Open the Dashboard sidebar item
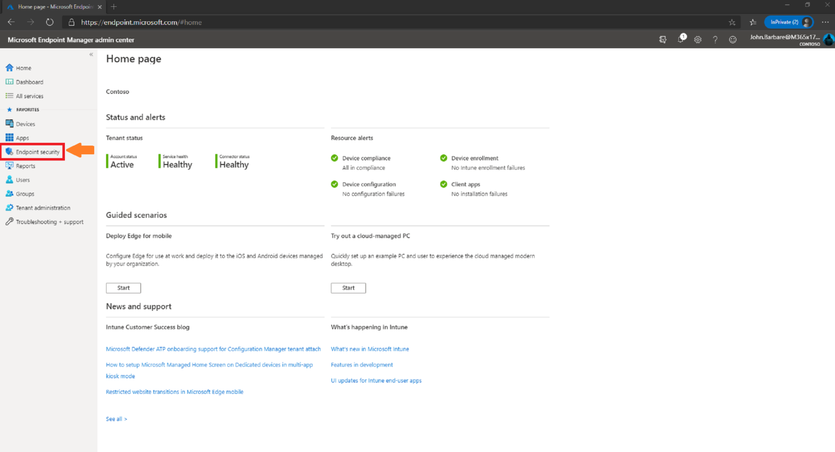 24,82
